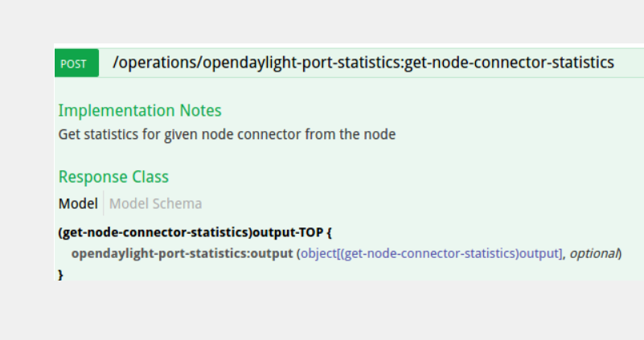Click the object[(get-node-connector-statistics)output] type link
This screenshot has height=340, width=644.
tap(432, 254)
